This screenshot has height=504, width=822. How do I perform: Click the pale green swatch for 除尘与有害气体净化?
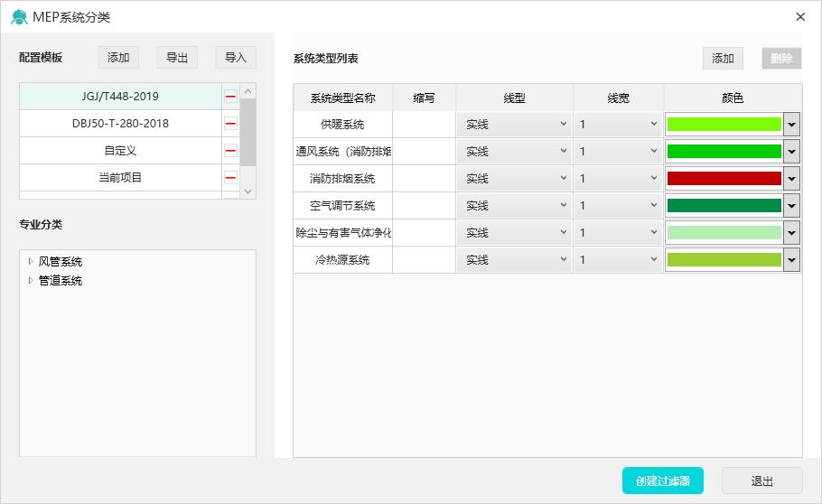click(724, 232)
